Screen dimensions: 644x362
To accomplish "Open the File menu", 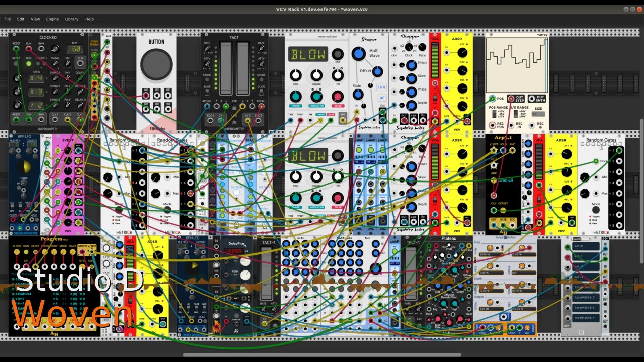I will click(8, 19).
